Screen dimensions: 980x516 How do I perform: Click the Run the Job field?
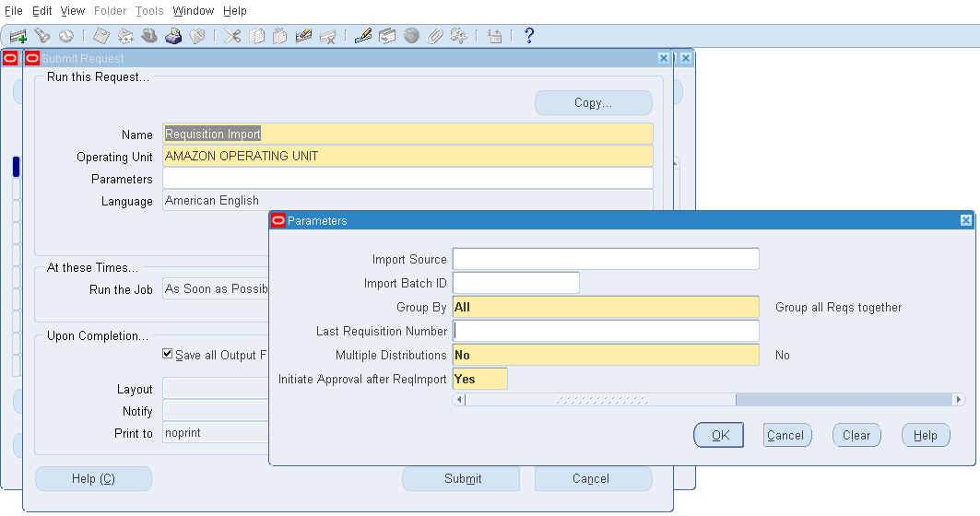click(x=217, y=288)
